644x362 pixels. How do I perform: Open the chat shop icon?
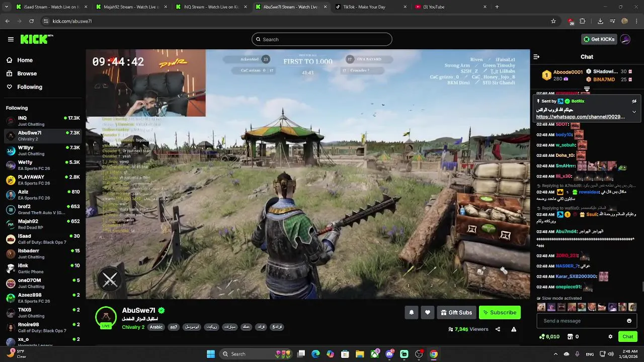coord(570,337)
